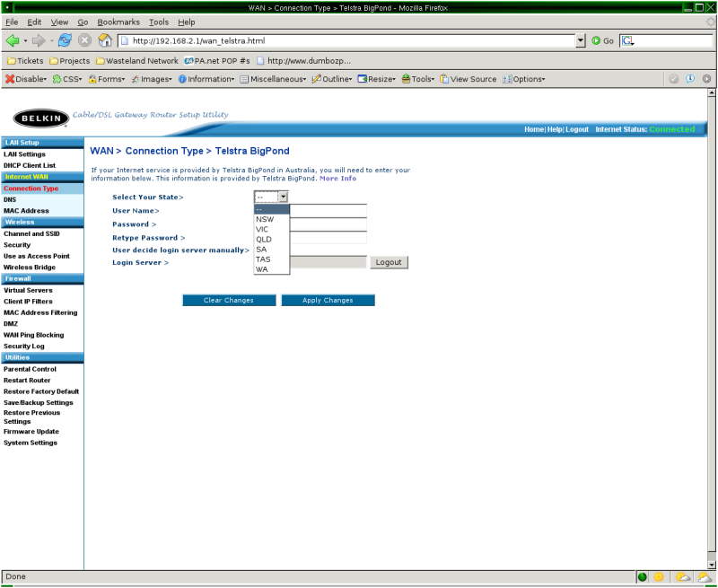Click the scrollbar down arrow
Screen dimensions: 718x588
click(711, 565)
